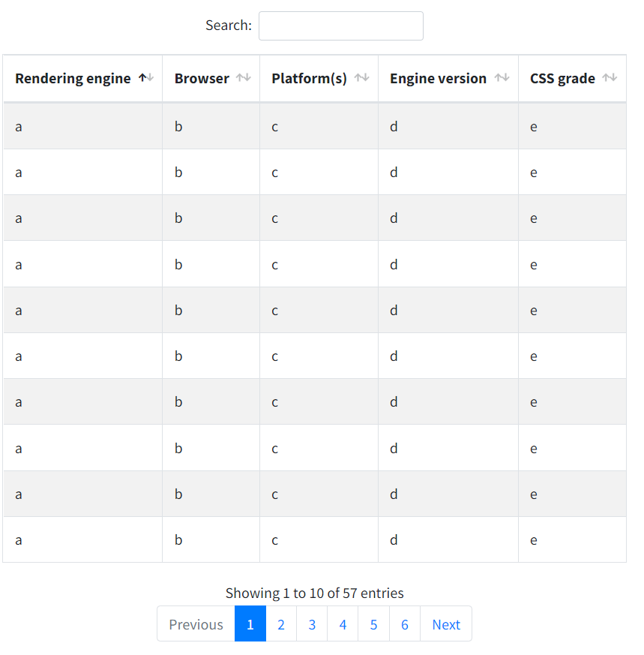Go to page 6

coord(404,624)
